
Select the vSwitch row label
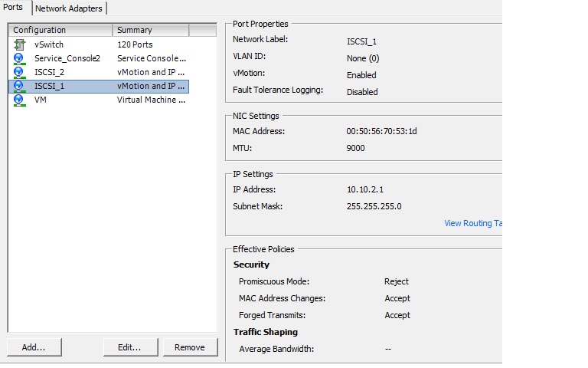click(49, 44)
